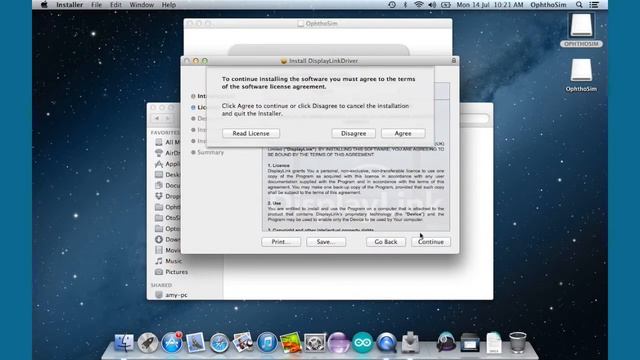
Task: Click the Installer drive icon in the Dock
Action: point(410,342)
